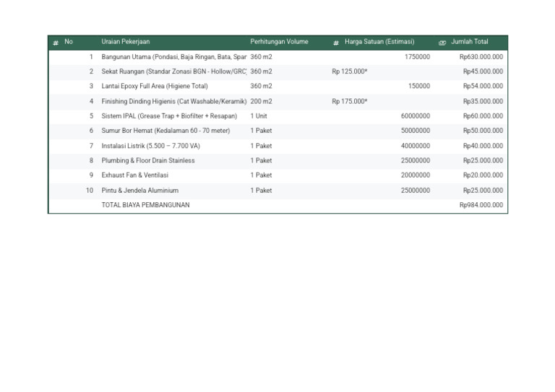The width and height of the screenshot is (555, 392).
Task: Click the unit price 150000 cell
Action: (x=419, y=86)
